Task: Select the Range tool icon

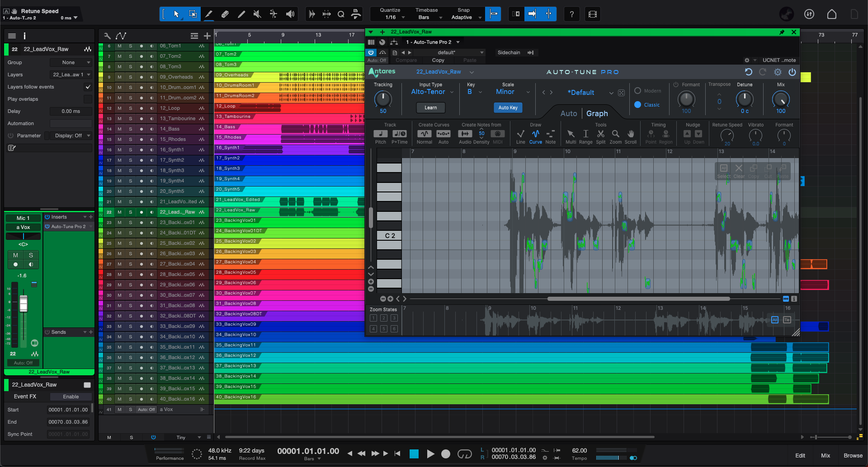Action: tap(193, 14)
